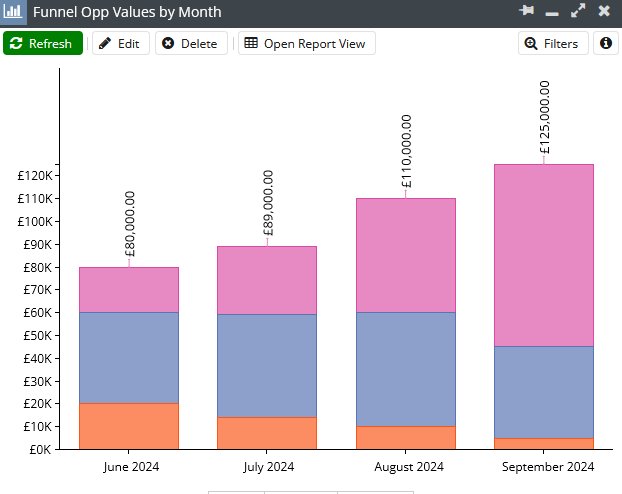Image resolution: width=622 pixels, height=494 pixels.
Task: Select the blue segment of September 2024 bar
Action: tap(544, 392)
